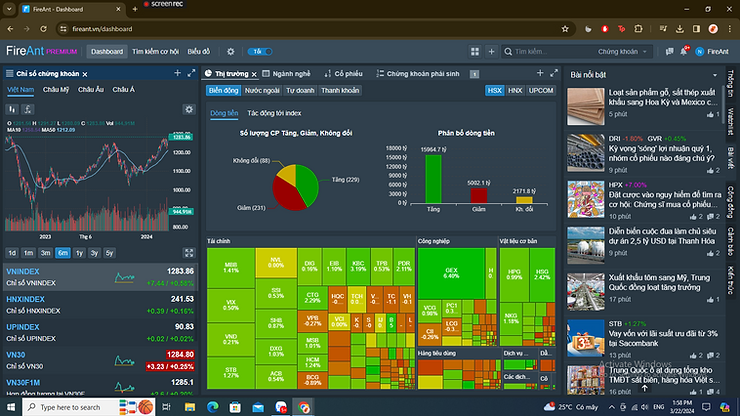Click the search field Tìm kiếm
The width and height of the screenshot is (740, 416).
coord(547,51)
